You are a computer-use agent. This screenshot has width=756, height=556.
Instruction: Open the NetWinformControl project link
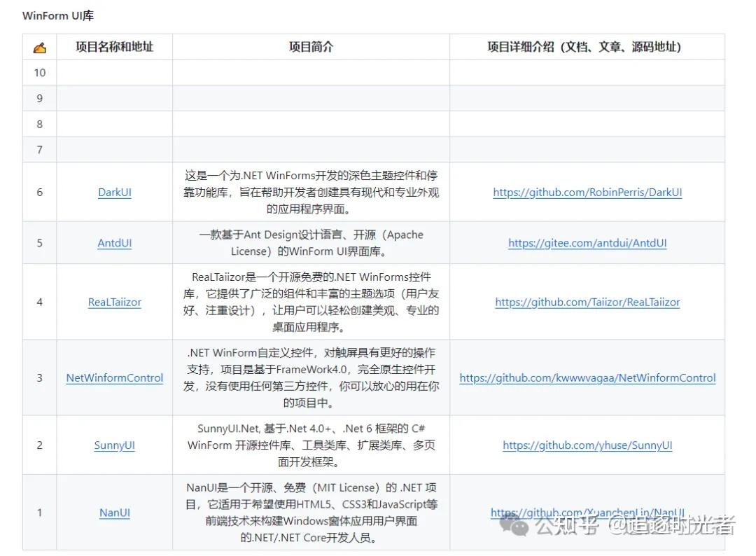click(114, 377)
